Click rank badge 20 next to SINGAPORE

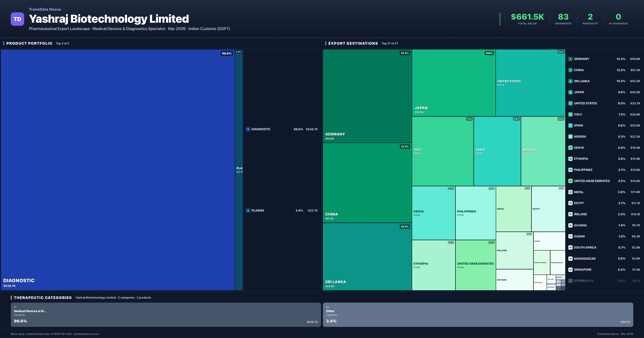[x=570, y=270]
